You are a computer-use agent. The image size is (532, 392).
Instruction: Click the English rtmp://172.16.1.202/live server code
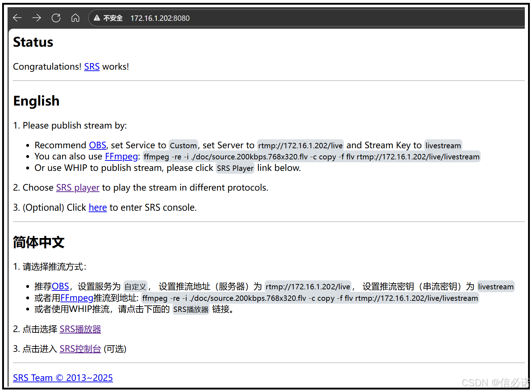300,145
